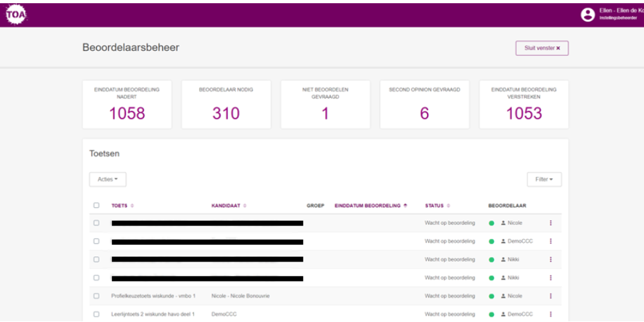Open the three-dot menu for the first Nicole row
Viewport: 644px width, 322px height.
[551, 223]
